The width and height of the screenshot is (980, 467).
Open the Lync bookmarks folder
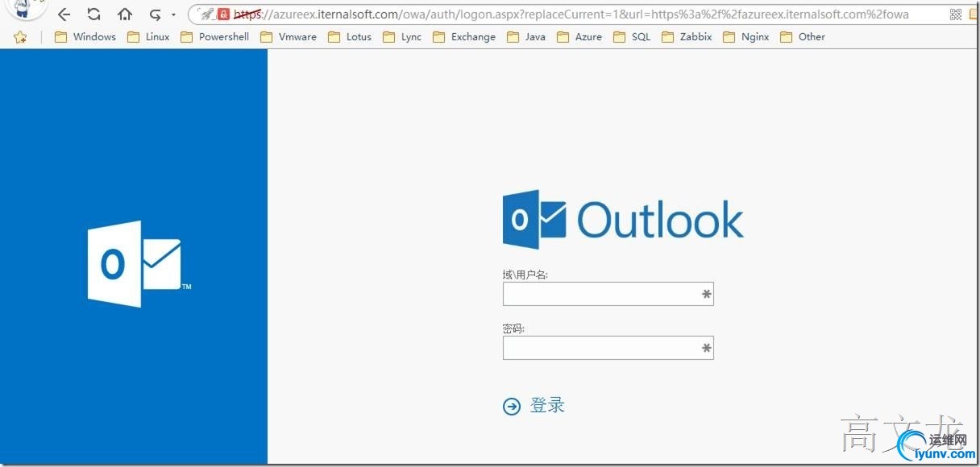[x=402, y=37]
